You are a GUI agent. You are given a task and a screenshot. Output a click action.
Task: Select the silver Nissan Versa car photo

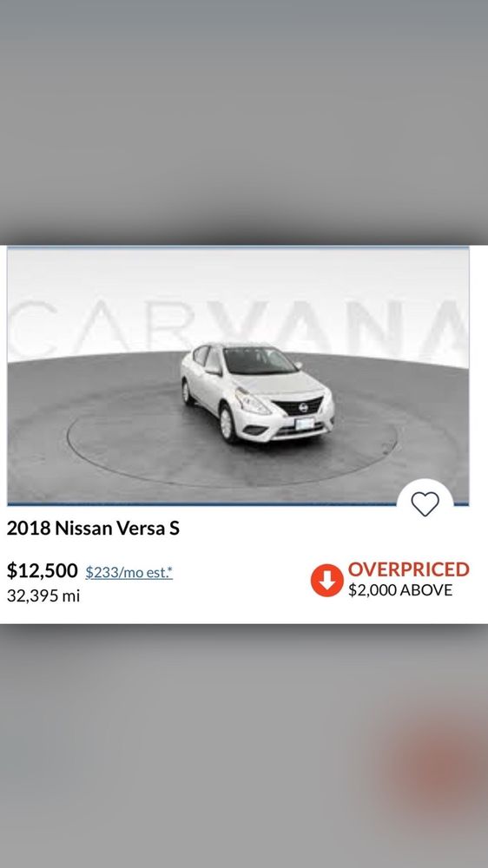[258, 392]
